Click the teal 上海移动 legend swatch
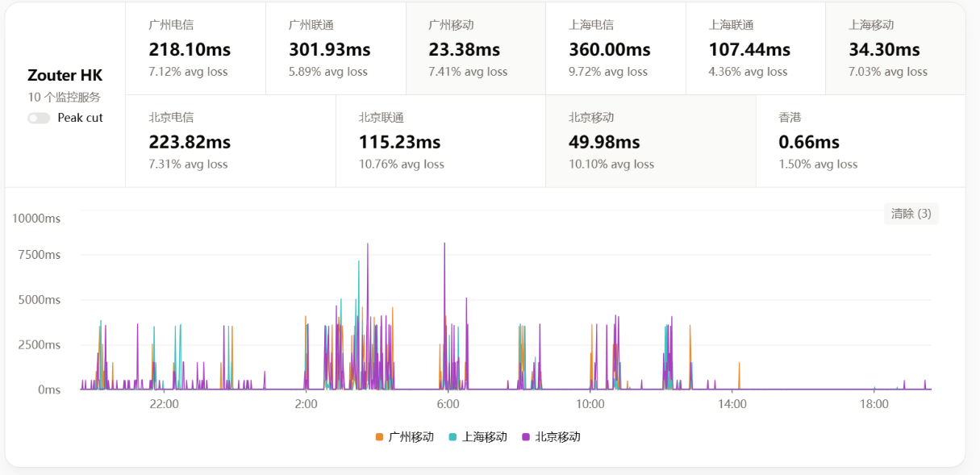This screenshot has width=980, height=475. tap(452, 437)
